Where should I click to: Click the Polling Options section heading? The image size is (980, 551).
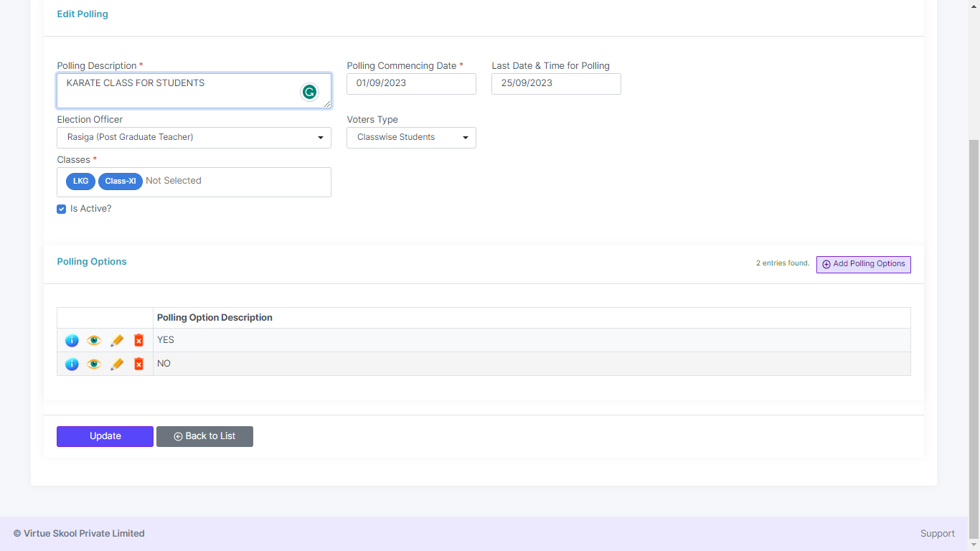[x=92, y=262]
